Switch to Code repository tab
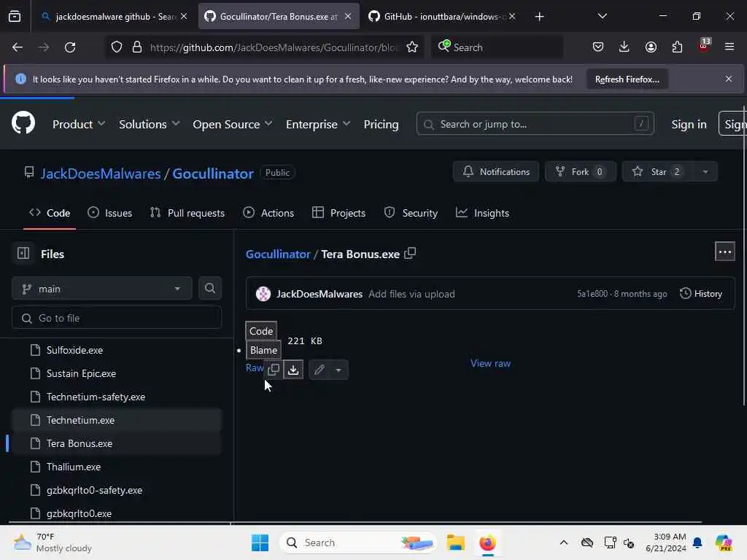Screen dimensions: 747x560 pyautogui.click(x=50, y=213)
